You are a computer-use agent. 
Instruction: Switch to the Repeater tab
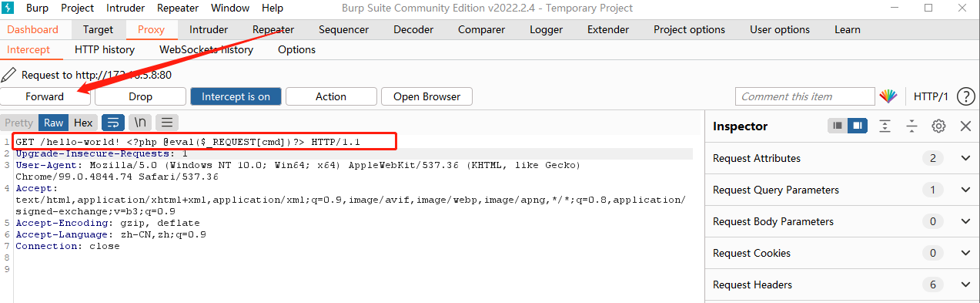(x=273, y=29)
